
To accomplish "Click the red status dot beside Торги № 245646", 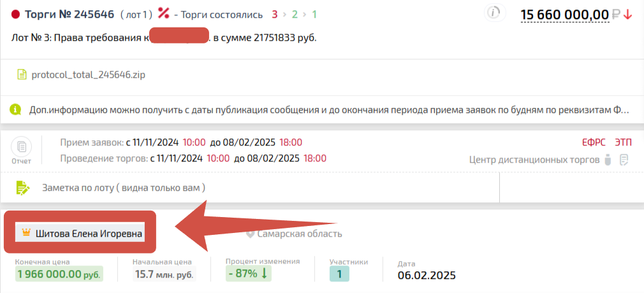I will pos(16,15).
